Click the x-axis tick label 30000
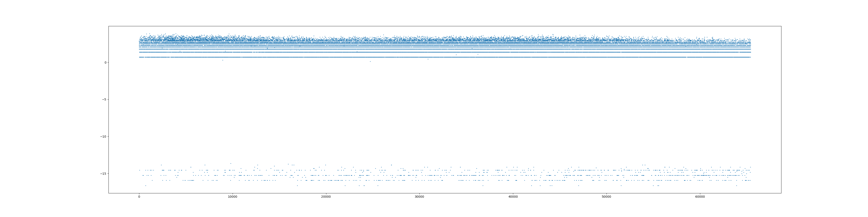Image resolution: width=868 pixels, height=217 pixels. coord(419,197)
